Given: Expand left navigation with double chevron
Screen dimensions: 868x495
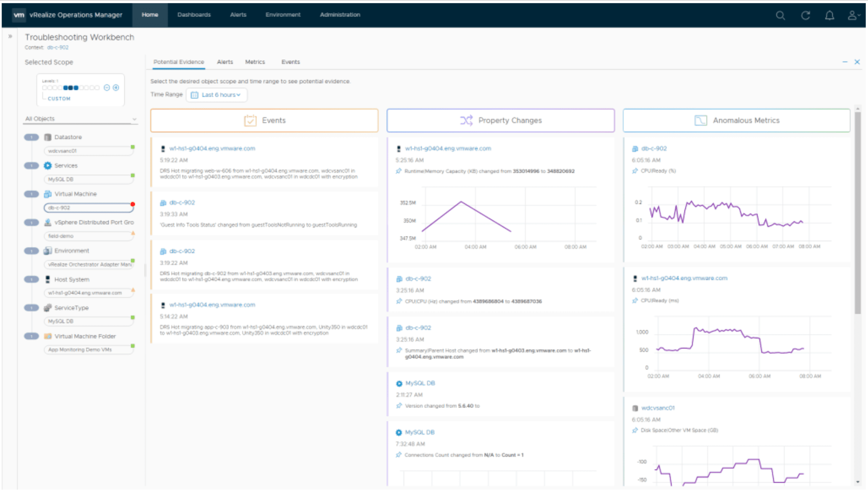Looking at the screenshot, I should pos(10,37).
